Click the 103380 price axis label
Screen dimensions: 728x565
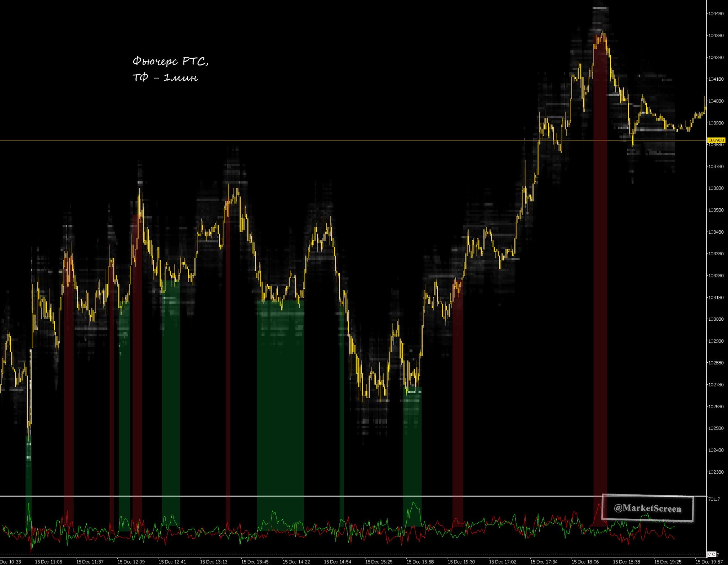tap(716, 254)
